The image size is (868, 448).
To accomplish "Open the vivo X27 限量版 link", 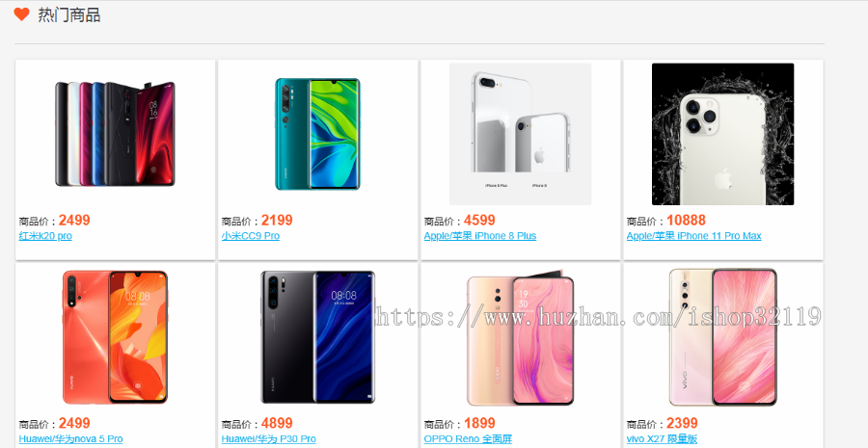I will (x=662, y=439).
